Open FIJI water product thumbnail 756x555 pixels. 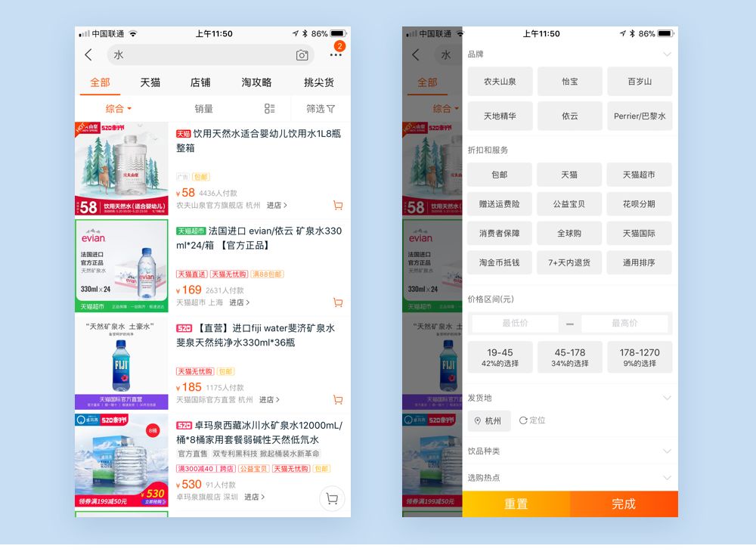point(122,363)
